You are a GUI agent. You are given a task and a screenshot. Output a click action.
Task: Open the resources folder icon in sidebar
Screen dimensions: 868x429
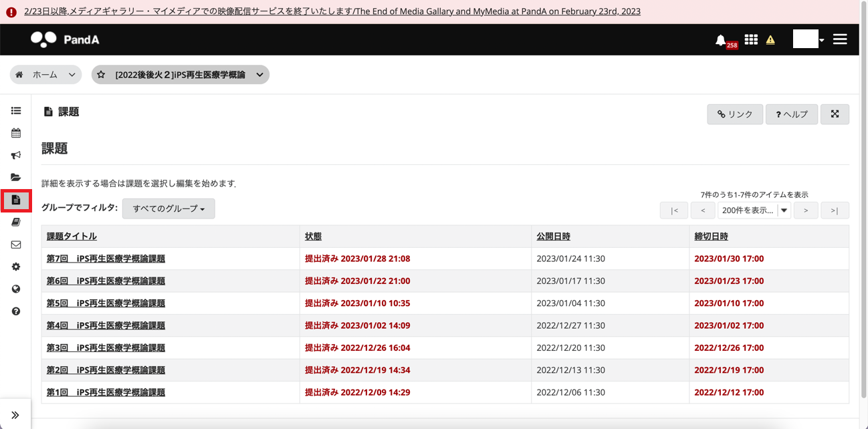pyautogui.click(x=16, y=178)
